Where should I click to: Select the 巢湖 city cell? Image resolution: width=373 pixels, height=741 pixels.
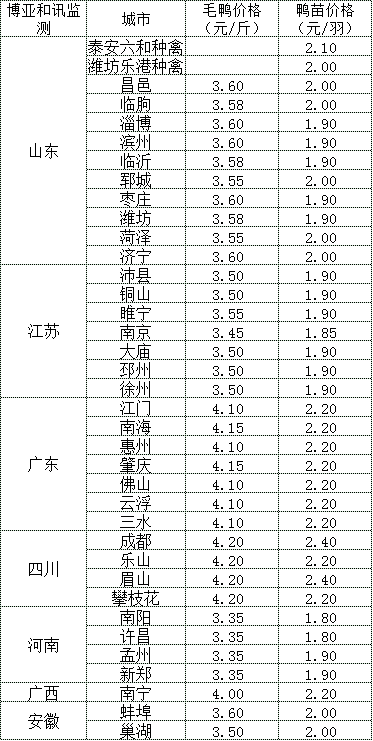(x=135, y=731)
